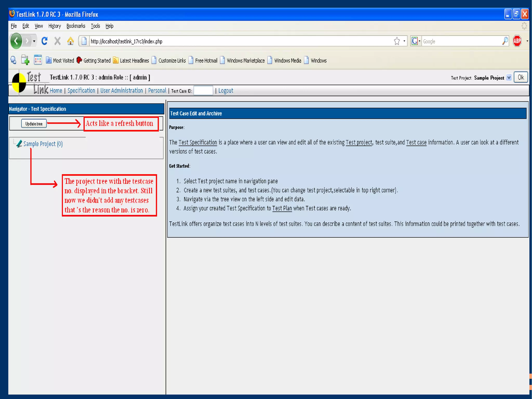532x399 pixels.
Task: Open the File menu
Action: pyautogui.click(x=14, y=26)
